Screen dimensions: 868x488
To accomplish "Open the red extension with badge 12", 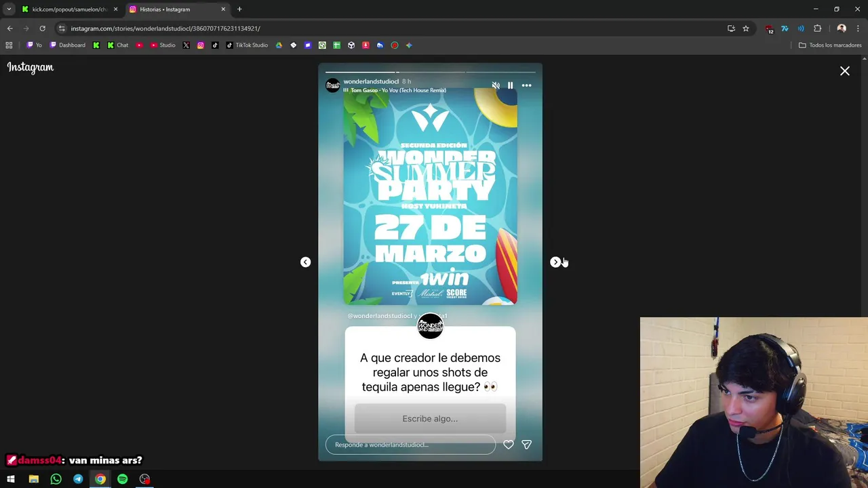I will coord(769,29).
